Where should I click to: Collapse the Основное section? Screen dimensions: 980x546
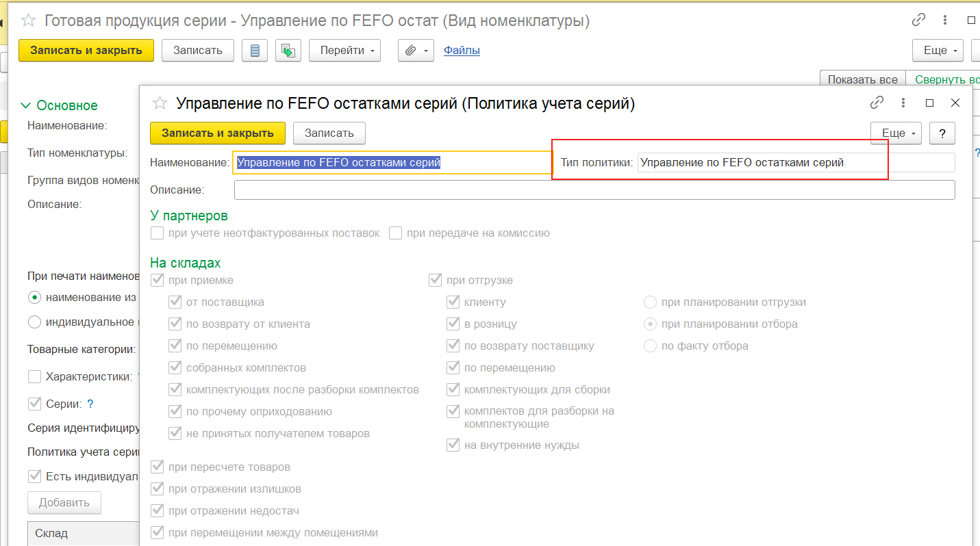point(26,105)
